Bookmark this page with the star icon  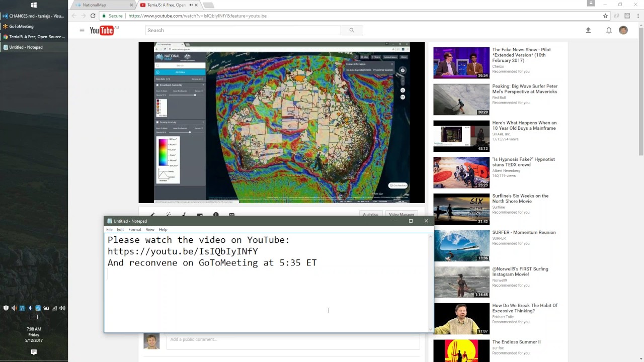point(605,16)
